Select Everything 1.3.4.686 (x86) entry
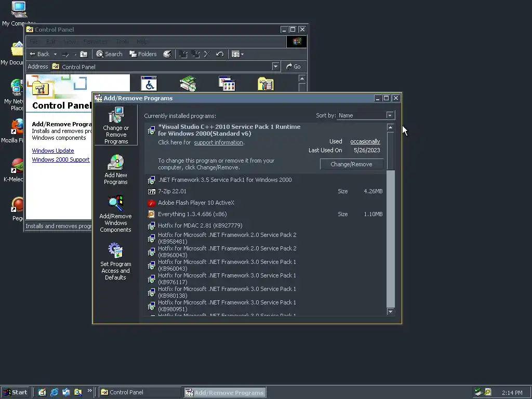 [x=265, y=214]
